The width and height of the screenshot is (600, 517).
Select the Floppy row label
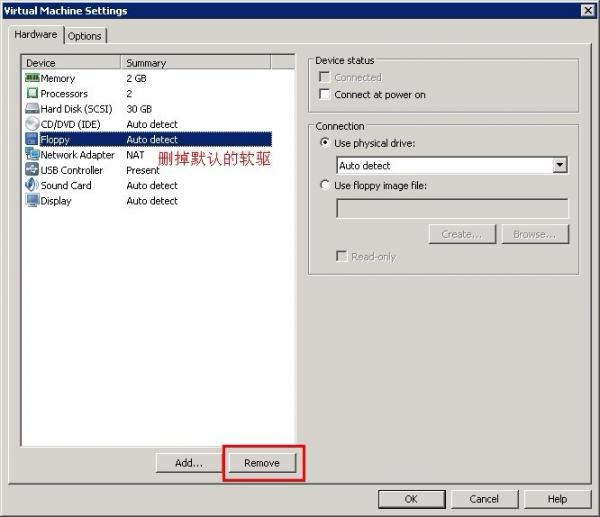point(55,140)
